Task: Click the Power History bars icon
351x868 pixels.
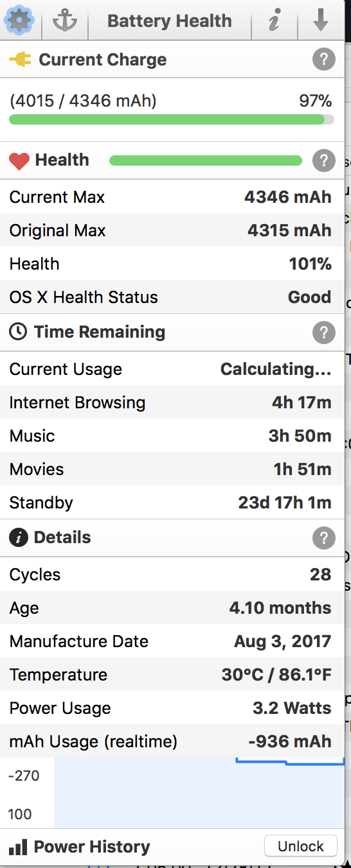Action: point(19,847)
